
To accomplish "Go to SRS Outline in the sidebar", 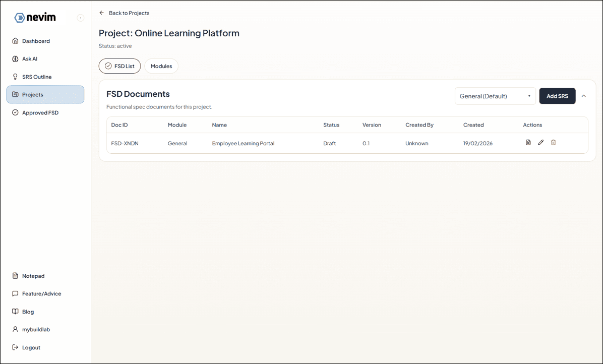I will coord(36,77).
